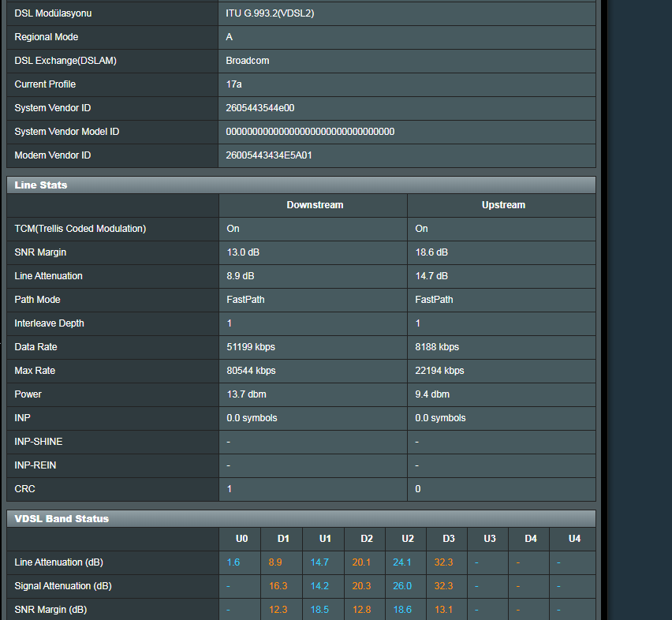Select D1 SNR margin value 12.3
Screen dimensions: 672x620
[278, 609]
